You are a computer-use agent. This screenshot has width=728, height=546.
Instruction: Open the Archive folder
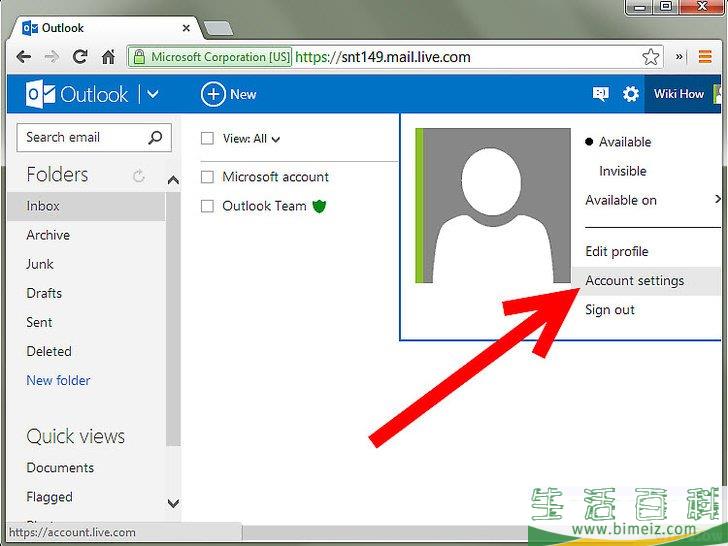(x=48, y=235)
